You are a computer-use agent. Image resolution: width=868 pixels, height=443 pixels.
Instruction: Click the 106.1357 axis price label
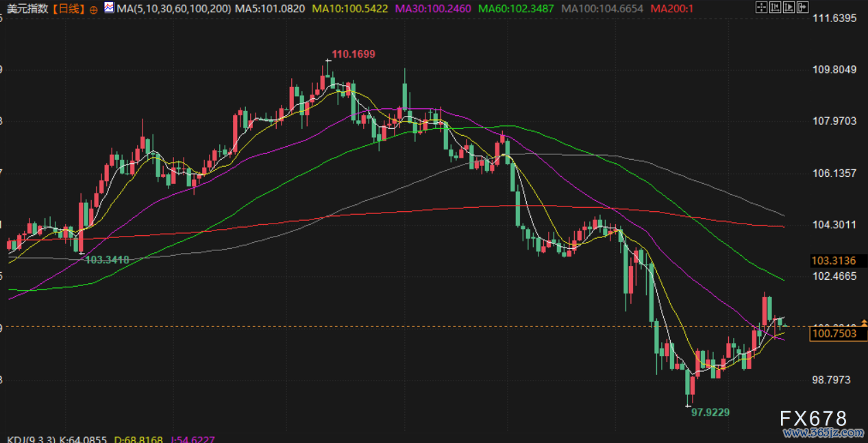[834, 173]
